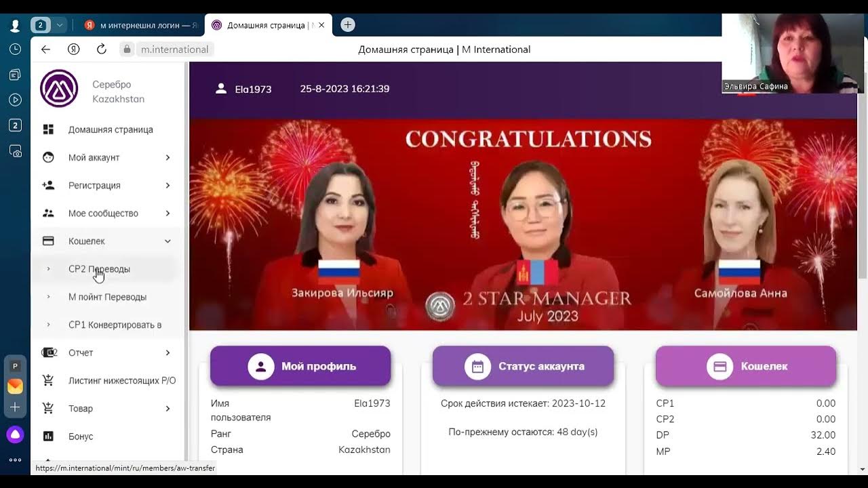Screen dimensions: 868x488
Task: Click the open tabs count sidebar icon
Action: click(x=15, y=125)
